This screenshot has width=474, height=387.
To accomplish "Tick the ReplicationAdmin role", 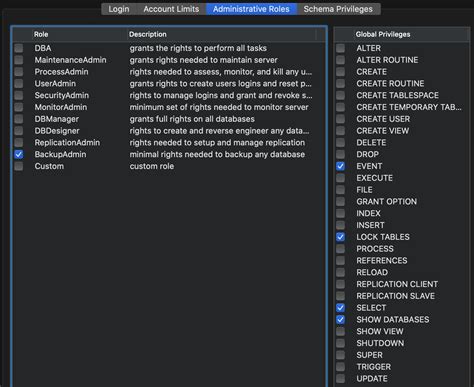I will click(19, 143).
